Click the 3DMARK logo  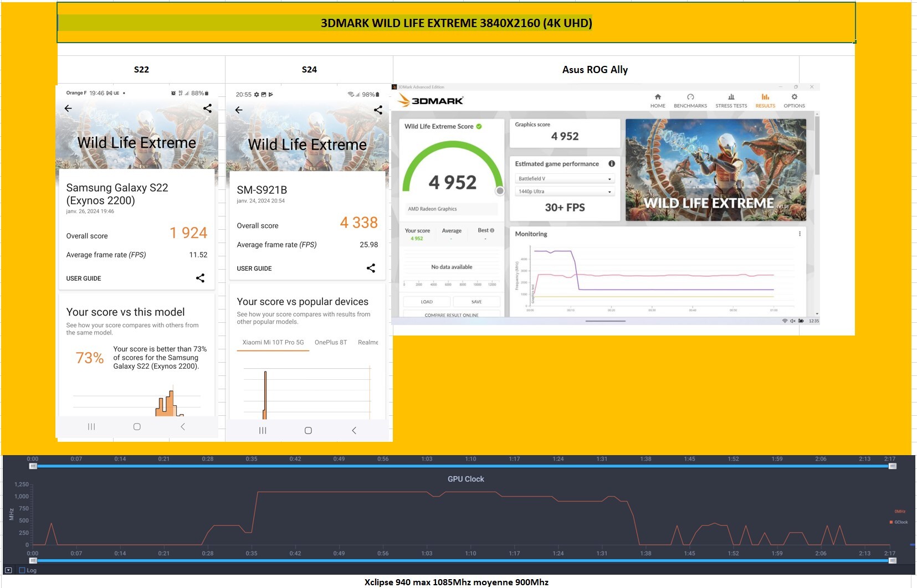[431, 100]
